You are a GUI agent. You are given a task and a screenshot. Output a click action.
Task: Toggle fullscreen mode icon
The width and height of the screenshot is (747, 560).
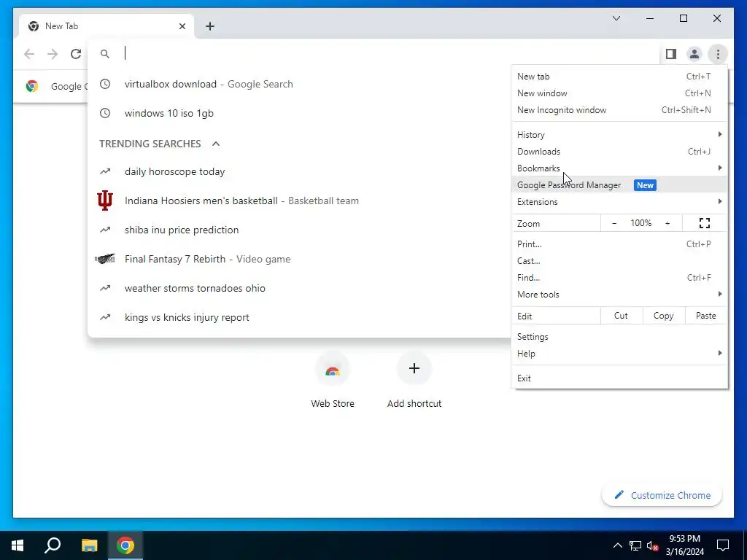[705, 223]
